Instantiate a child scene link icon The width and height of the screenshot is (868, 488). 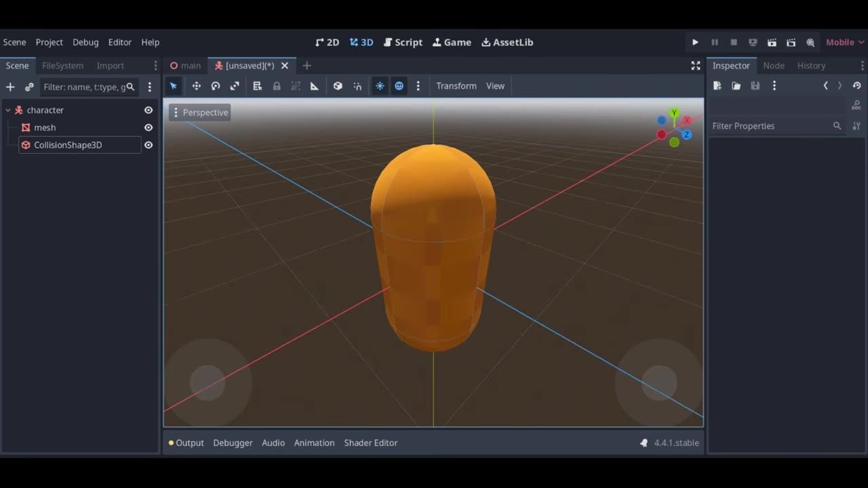(29, 87)
